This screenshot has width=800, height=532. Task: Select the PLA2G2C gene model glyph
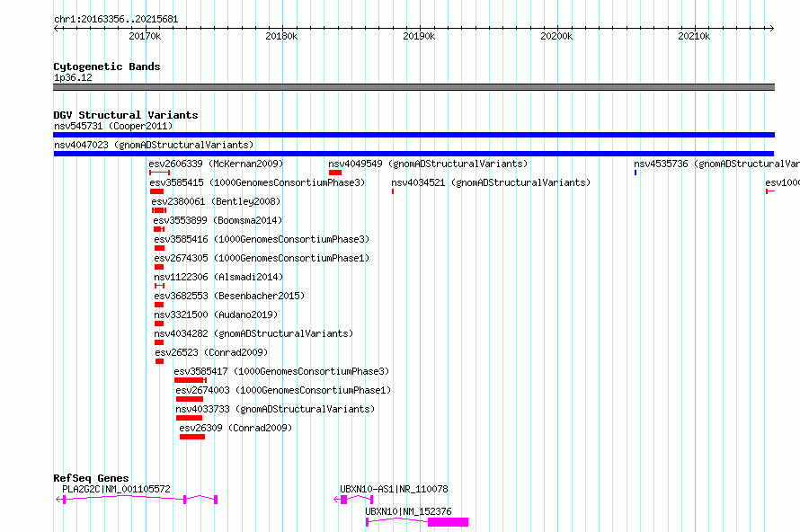[137, 499]
